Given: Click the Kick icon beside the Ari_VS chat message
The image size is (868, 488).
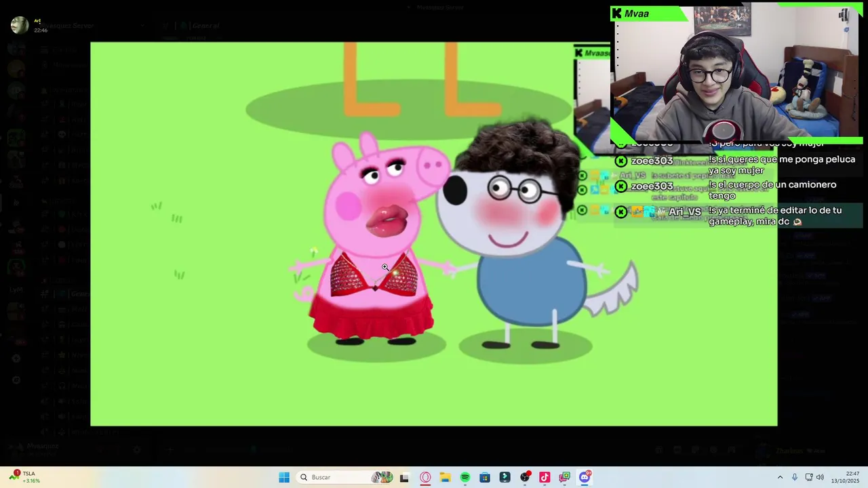Looking at the screenshot, I should 620,211.
